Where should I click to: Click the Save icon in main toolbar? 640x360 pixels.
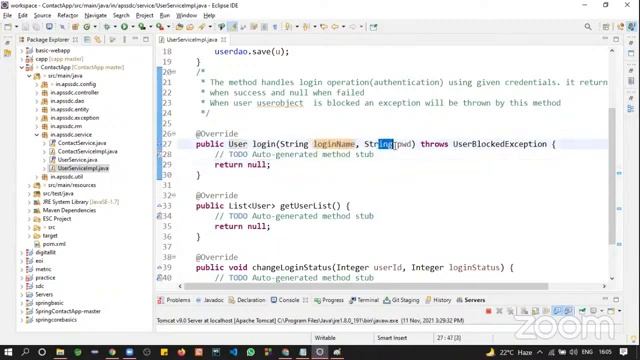point(25,27)
